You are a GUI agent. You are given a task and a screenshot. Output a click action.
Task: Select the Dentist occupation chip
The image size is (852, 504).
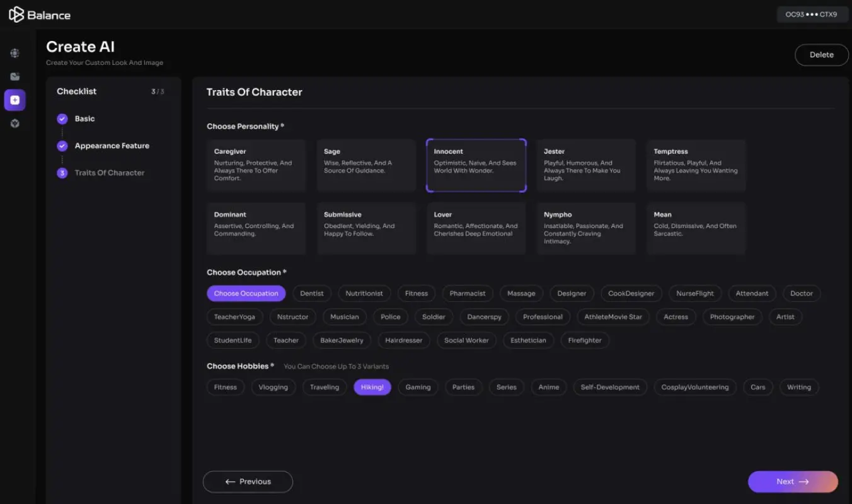[311, 293]
